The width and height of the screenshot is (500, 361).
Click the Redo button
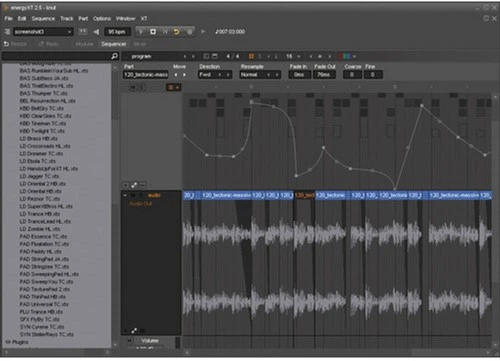point(49,44)
